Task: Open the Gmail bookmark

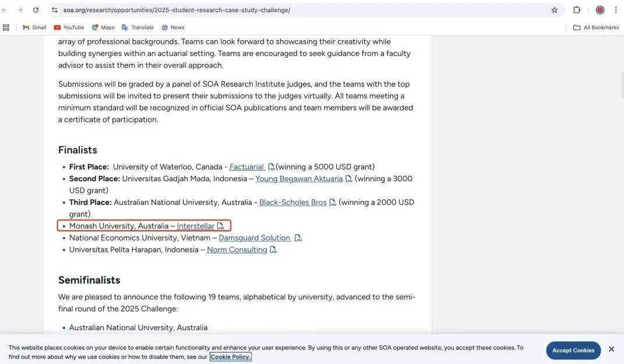Action: [34, 27]
